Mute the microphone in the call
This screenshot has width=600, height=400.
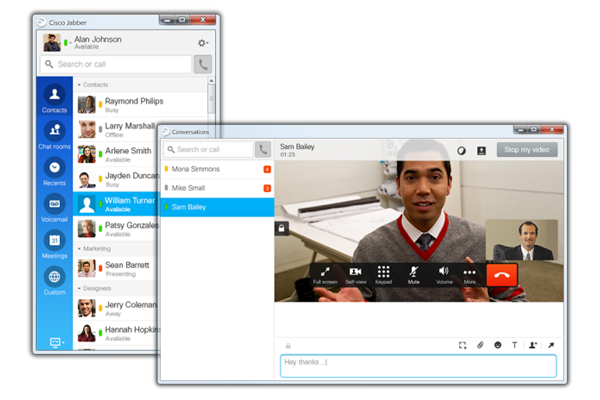[413, 274]
